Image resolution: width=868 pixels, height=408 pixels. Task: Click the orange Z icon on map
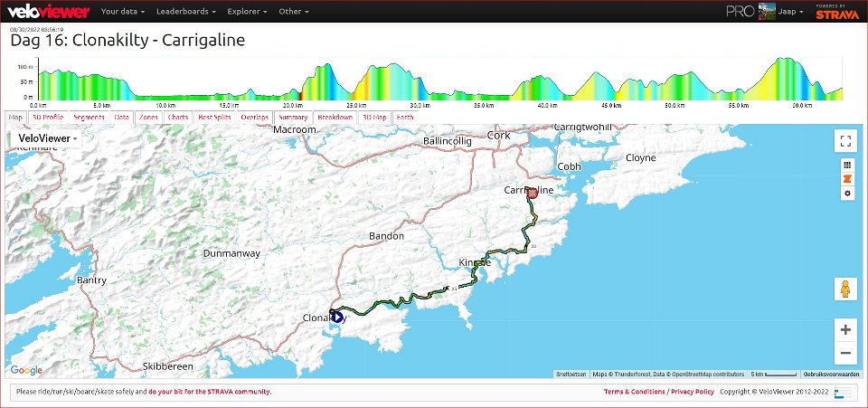pyautogui.click(x=847, y=179)
